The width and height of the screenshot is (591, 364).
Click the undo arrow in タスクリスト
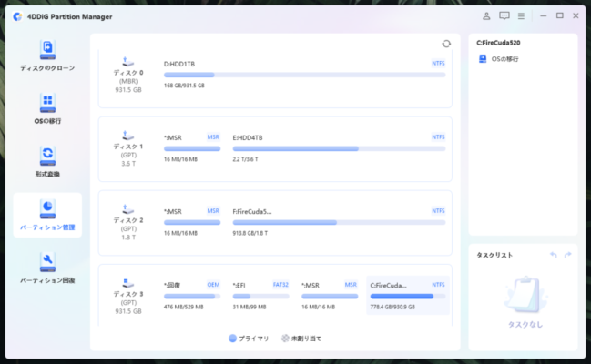[554, 255]
